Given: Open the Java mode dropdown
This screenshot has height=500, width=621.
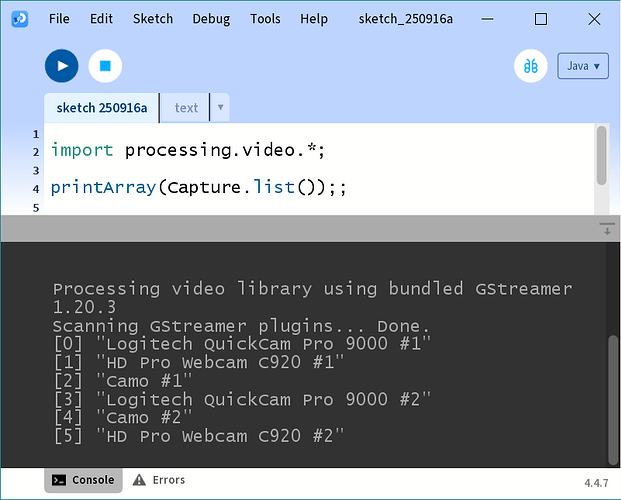Looking at the screenshot, I should pyautogui.click(x=583, y=66).
